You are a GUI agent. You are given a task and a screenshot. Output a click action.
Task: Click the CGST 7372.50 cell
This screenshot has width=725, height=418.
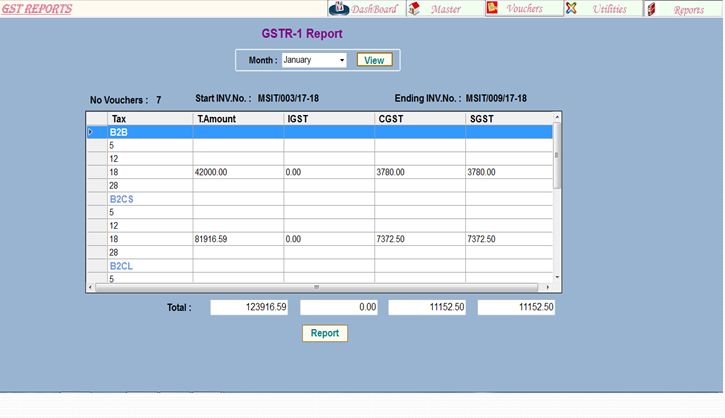click(x=420, y=239)
